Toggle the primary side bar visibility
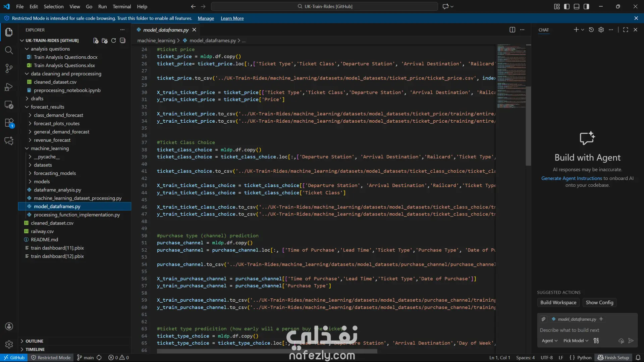 [567, 6]
